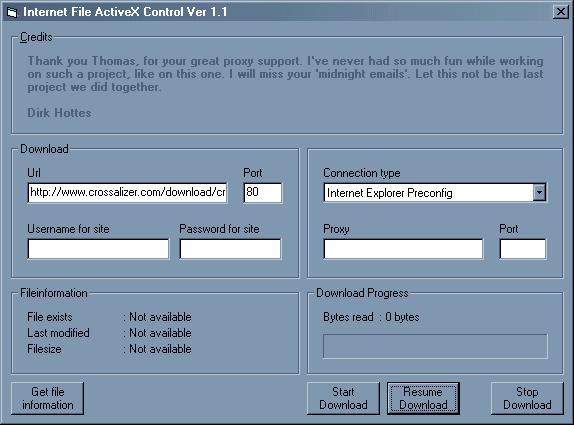Focus the Url input field
Image resolution: width=574 pixels, height=425 pixels.
tap(127, 193)
